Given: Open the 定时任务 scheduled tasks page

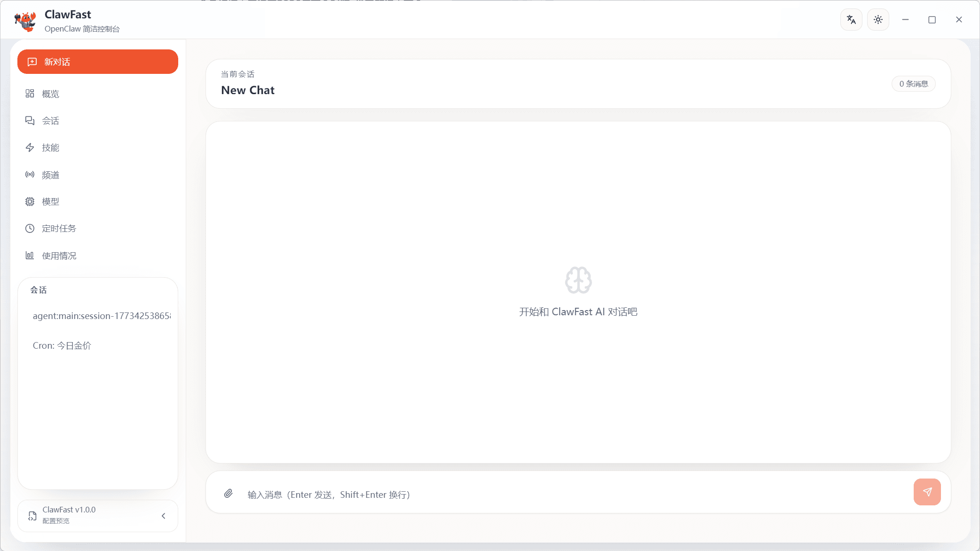Looking at the screenshot, I should (59, 229).
